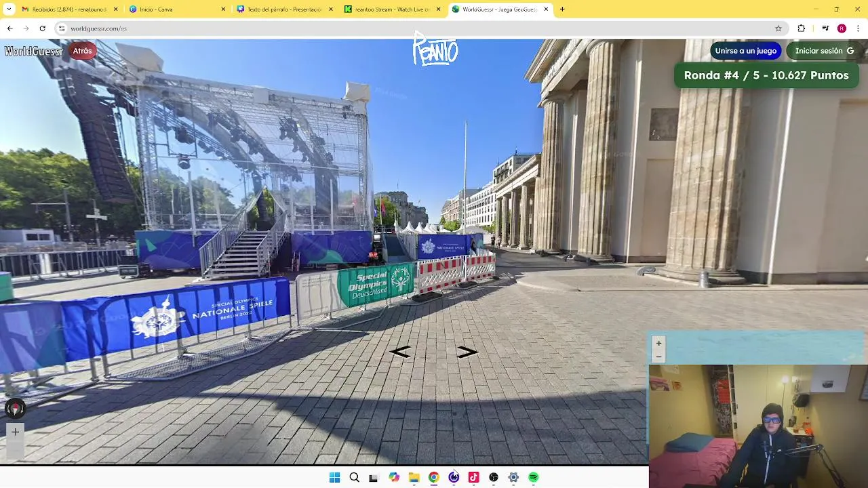The height and width of the screenshot is (488, 868).
Task: View site information icon in address bar
Action: point(62,28)
